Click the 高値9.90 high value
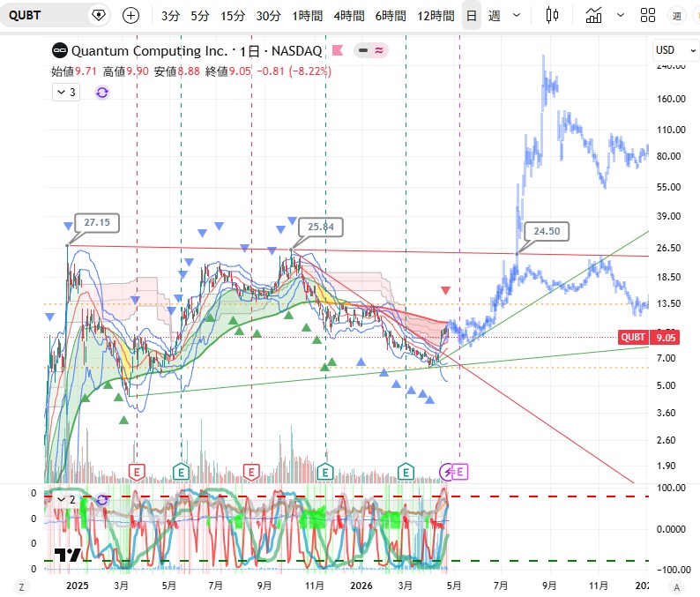 tap(125, 71)
